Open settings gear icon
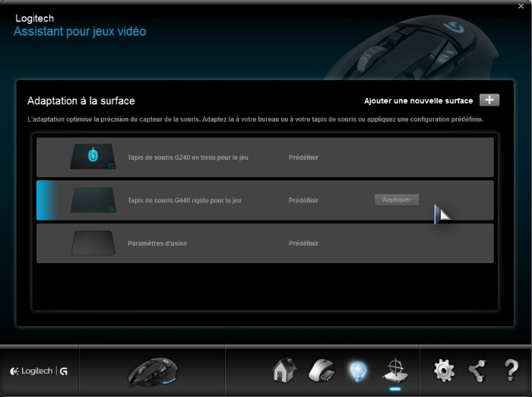This screenshot has height=397, width=532. point(444,370)
